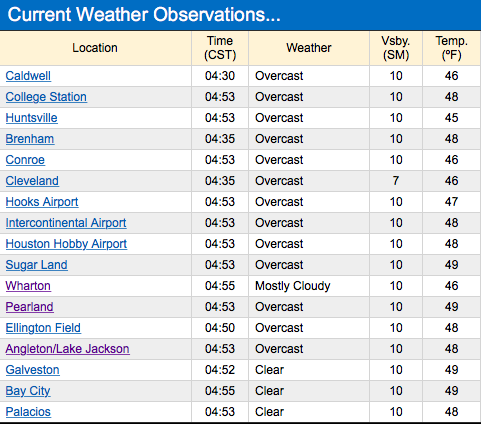481x424 pixels.
Task: Open the Cleveland location link
Action: click(32, 181)
